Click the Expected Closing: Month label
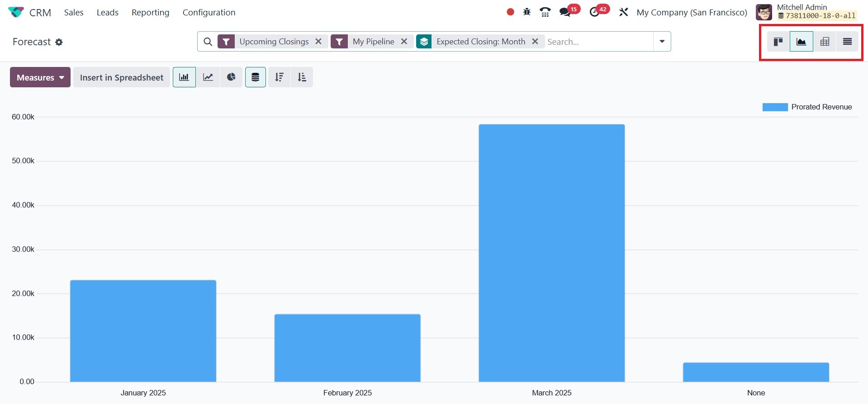868x404 pixels. pos(481,42)
